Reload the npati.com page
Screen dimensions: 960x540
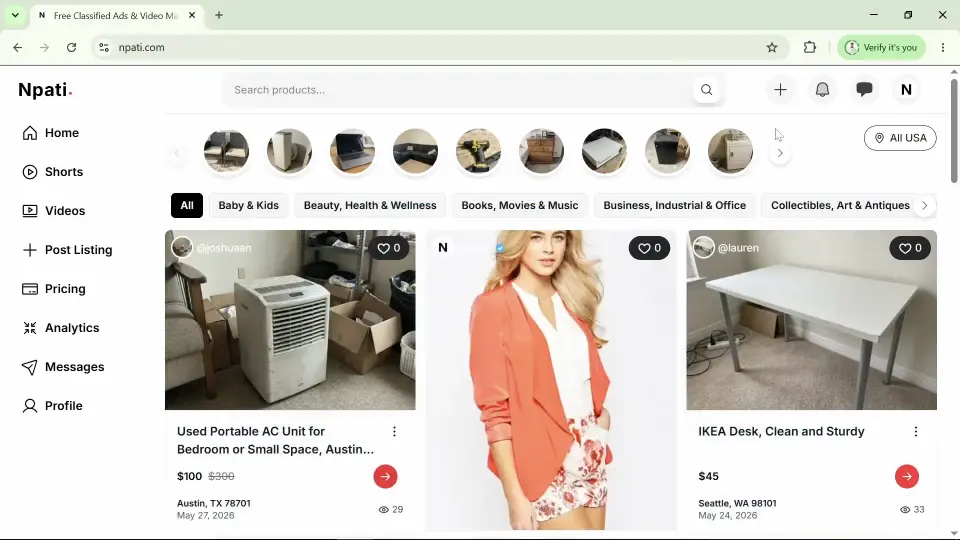pos(71,47)
